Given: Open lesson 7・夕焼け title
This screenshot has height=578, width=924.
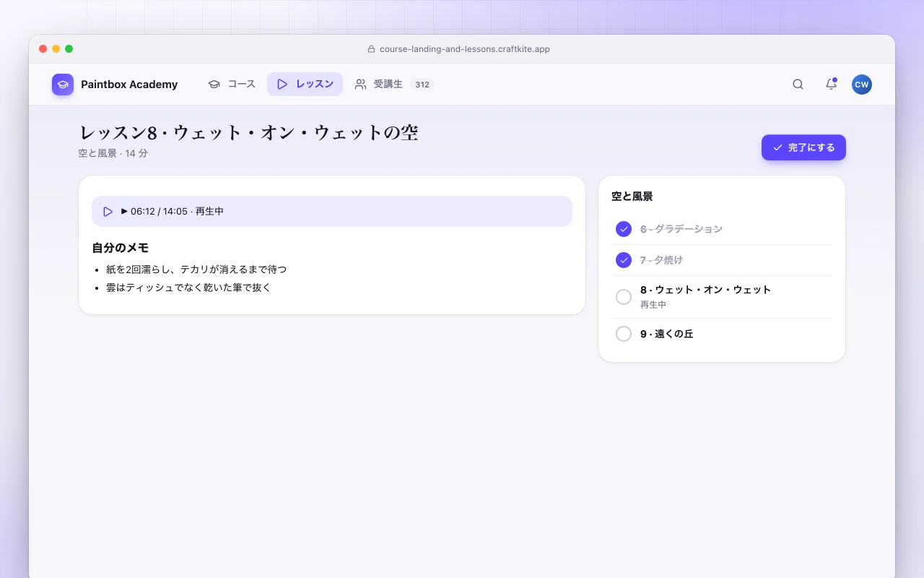Looking at the screenshot, I should pos(662,260).
